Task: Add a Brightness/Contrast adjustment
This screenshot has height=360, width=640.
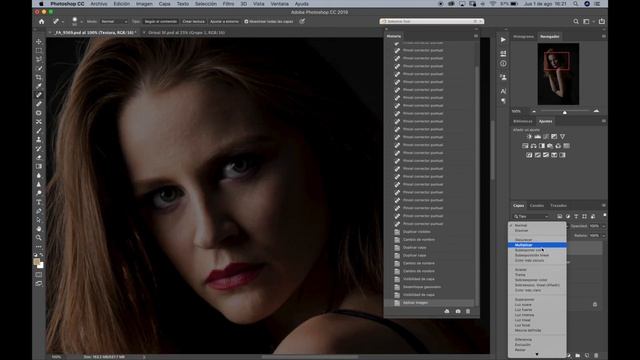Action: coord(529,137)
